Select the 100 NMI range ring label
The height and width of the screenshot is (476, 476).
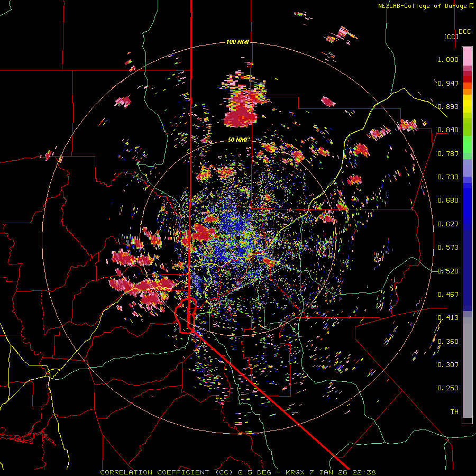(237, 42)
